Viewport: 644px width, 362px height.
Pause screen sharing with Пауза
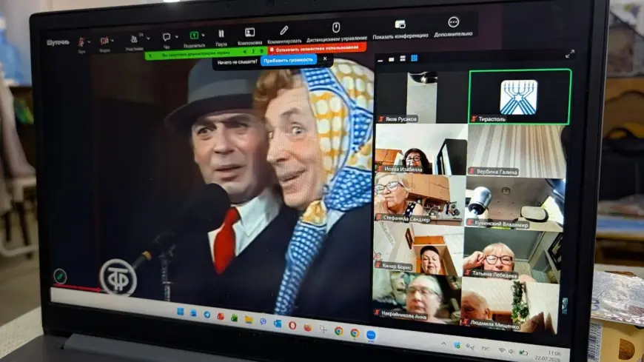(x=221, y=34)
